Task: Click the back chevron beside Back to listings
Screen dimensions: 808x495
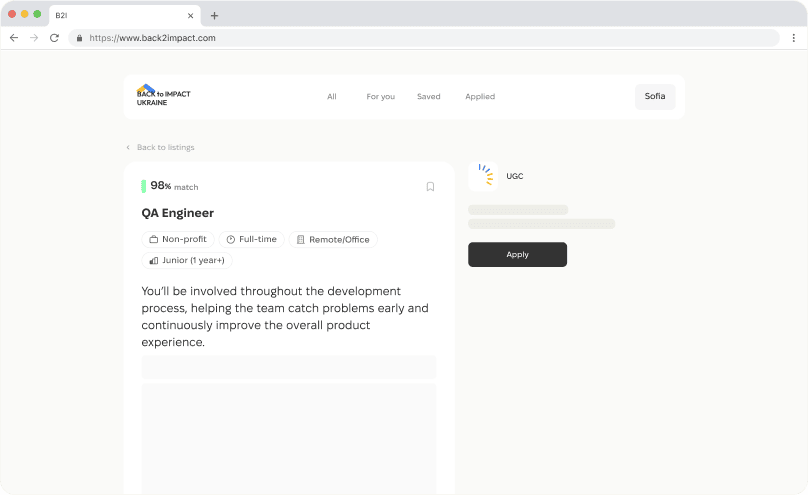Action: pos(128,147)
